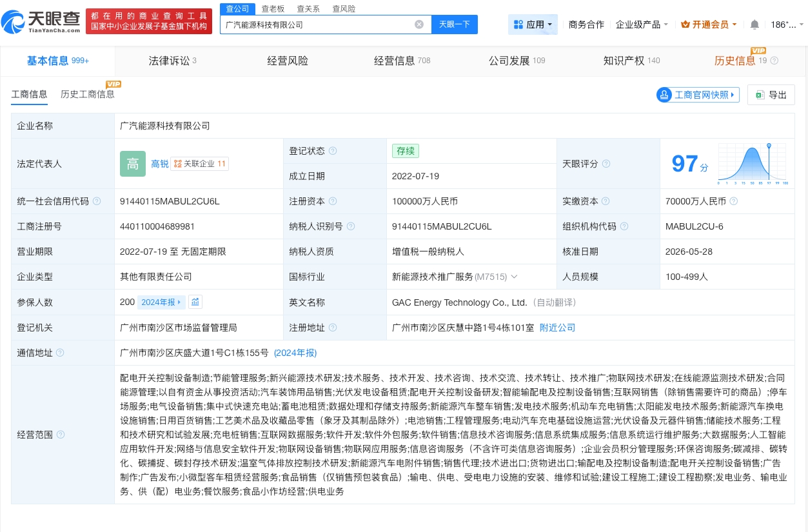Switch to the 查关系 search tab
This screenshot has width=808, height=532.
[x=308, y=8]
